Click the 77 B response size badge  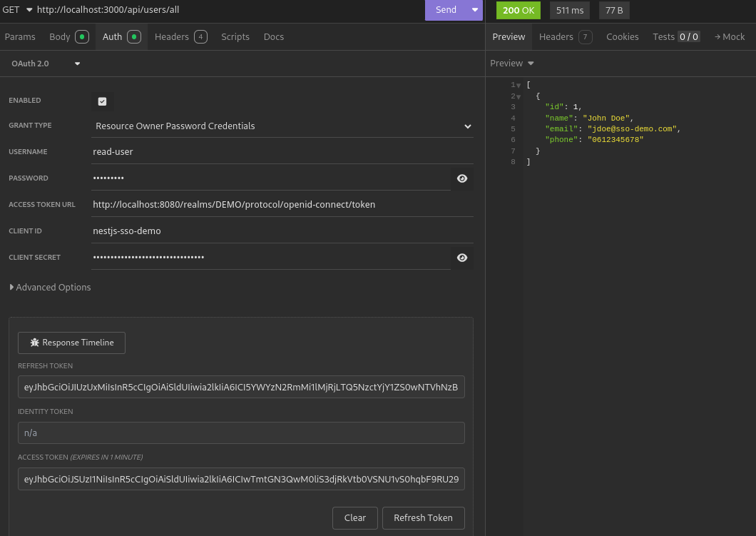[x=614, y=10]
